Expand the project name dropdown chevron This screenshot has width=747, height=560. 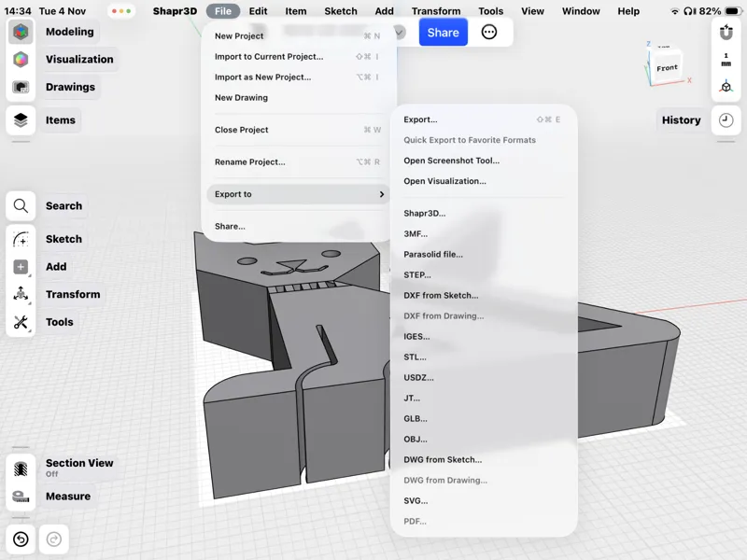click(x=400, y=33)
